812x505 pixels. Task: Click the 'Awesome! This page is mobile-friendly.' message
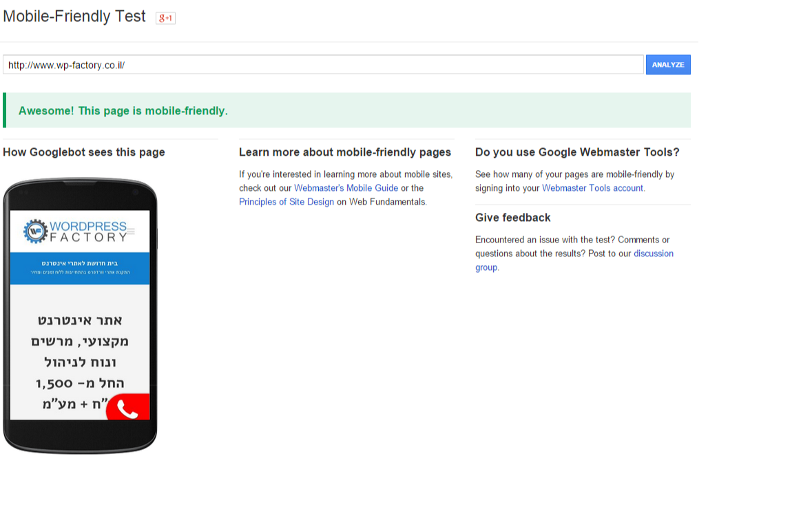point(123,111)
